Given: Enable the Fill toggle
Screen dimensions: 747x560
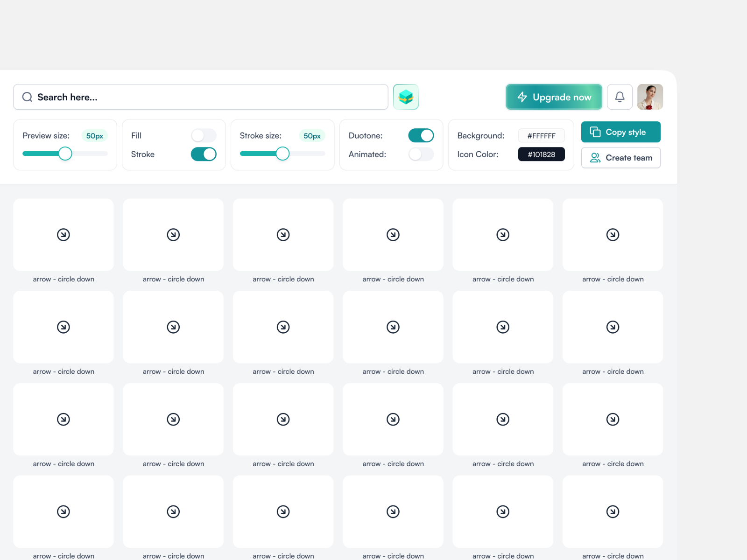Looking at the screenshot, I should tap(203, 135).
